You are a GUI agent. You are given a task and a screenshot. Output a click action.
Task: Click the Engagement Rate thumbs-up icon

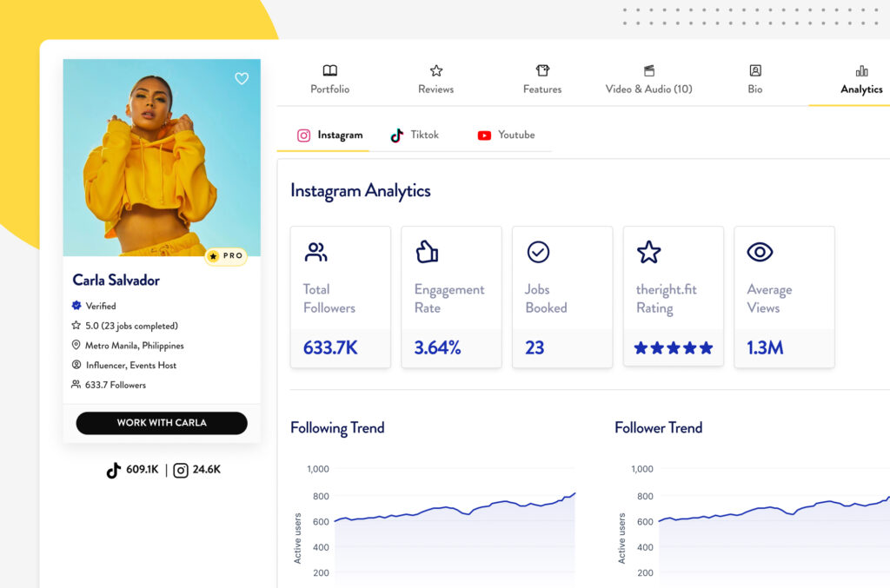[428, 252]
